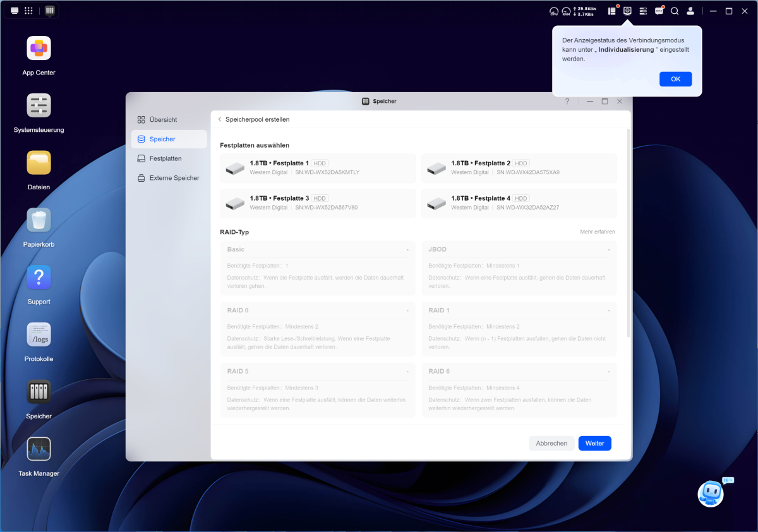The width and height of the screenshot is (758, 532).
Task: Click the search magnifier in the top bar
Action: coord(675,11)
